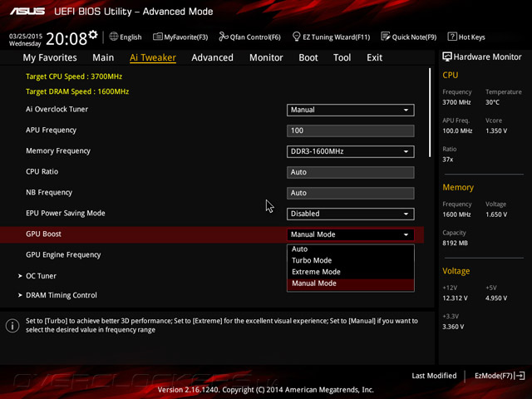Viewport: 532px width, 399px height.
Task: Click the memory capacity 8192 MB value
Action: click(455, 244)
